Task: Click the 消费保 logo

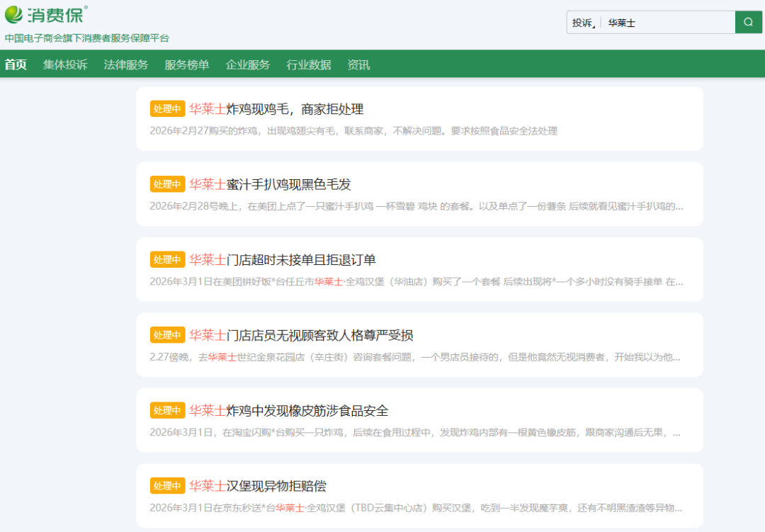Action: [47, 14]
